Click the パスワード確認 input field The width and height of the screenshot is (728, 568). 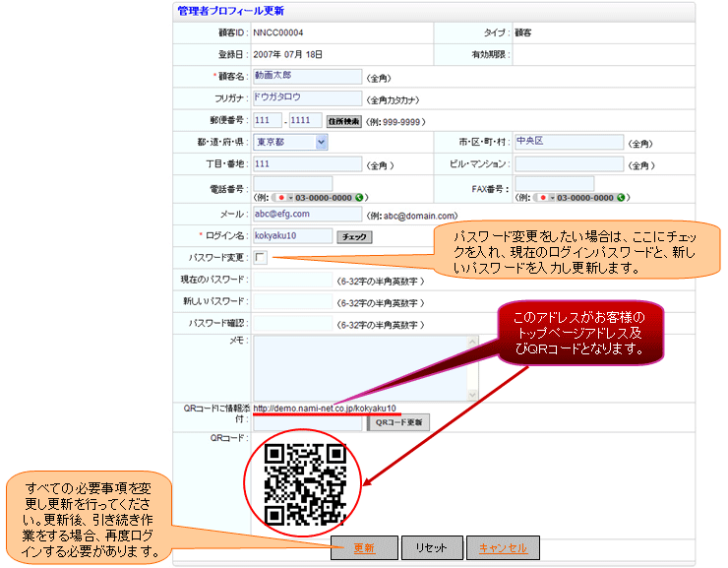[293, 323]
